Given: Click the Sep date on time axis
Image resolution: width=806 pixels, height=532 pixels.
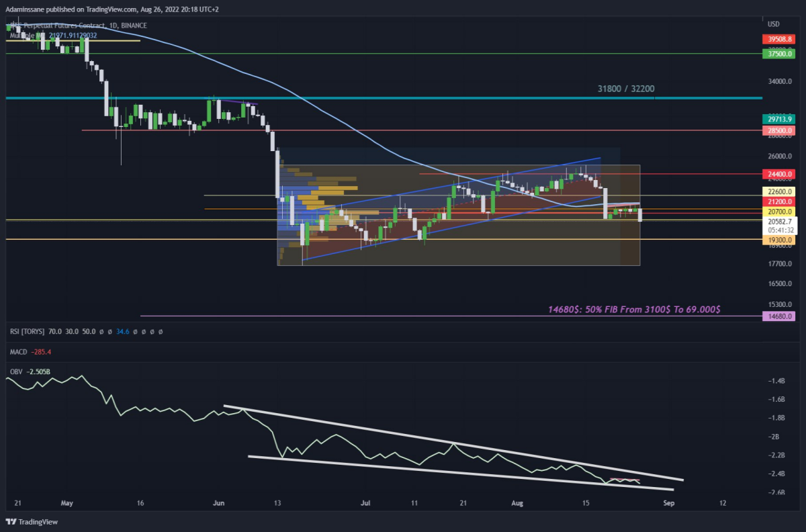Looking at the screenshot, I should tap(668, 502).
